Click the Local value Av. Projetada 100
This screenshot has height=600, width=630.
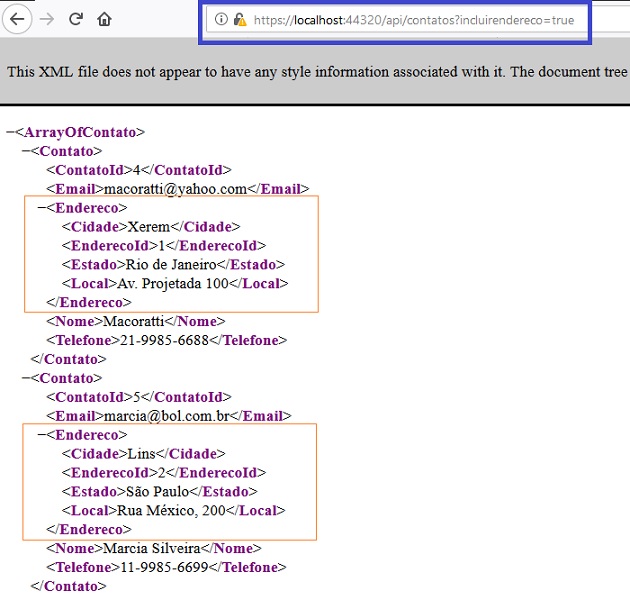173,283
